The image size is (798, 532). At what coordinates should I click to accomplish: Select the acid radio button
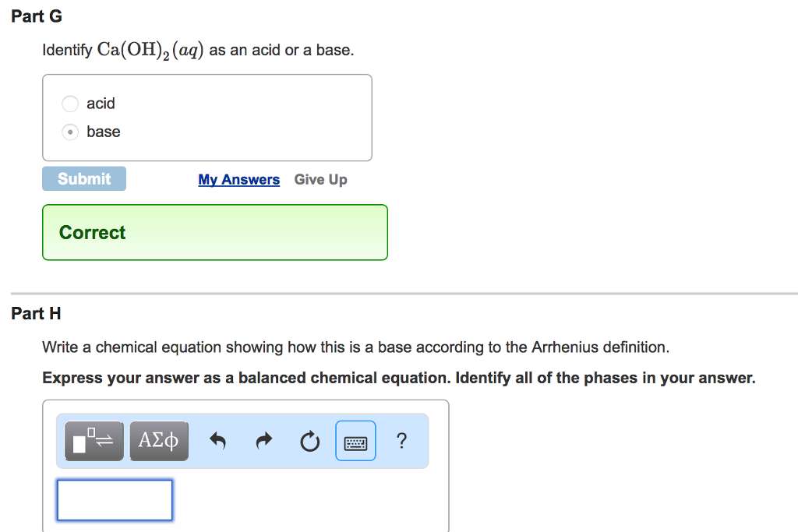pos(69,104)
